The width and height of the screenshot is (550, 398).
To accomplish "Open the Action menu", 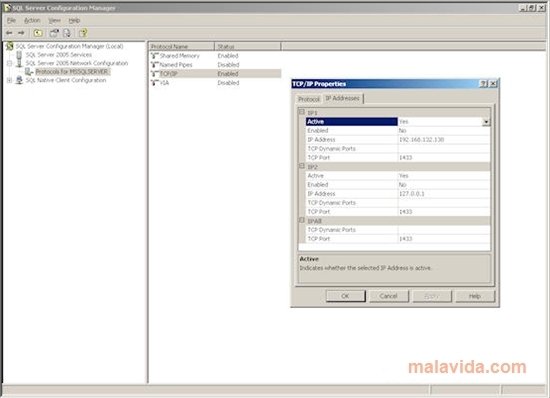I will [32, 21].
